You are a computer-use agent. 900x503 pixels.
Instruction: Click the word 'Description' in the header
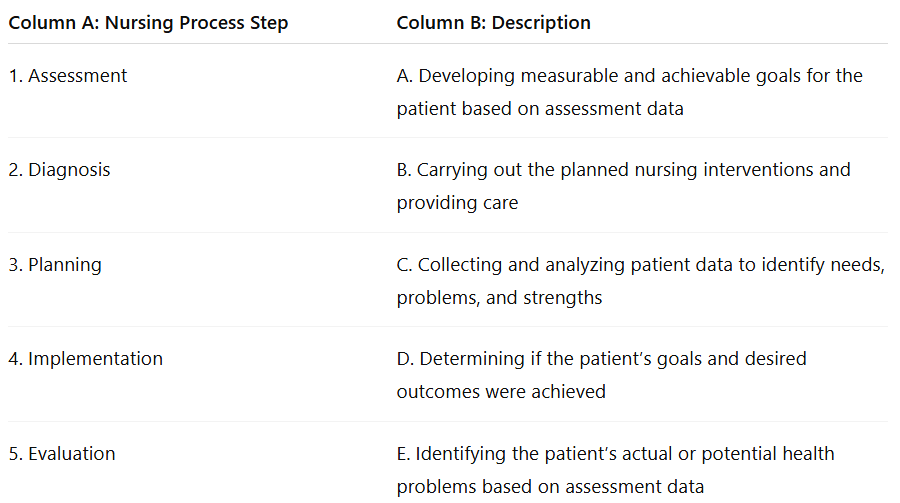coord(541,22)
